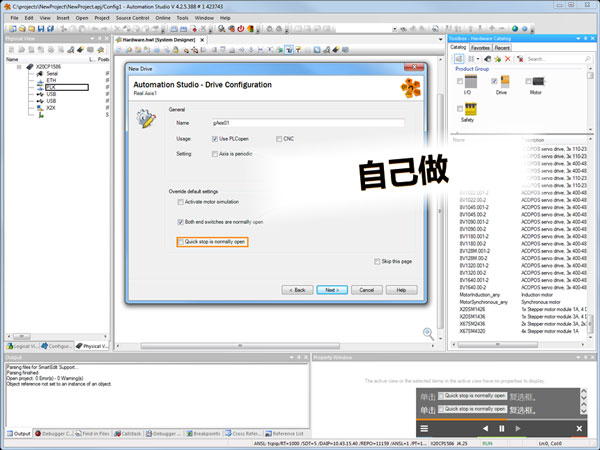The image size is (600, 450).
Task: Click the zoom magnifier icon in System Designer
Action: tap(428, 334)
